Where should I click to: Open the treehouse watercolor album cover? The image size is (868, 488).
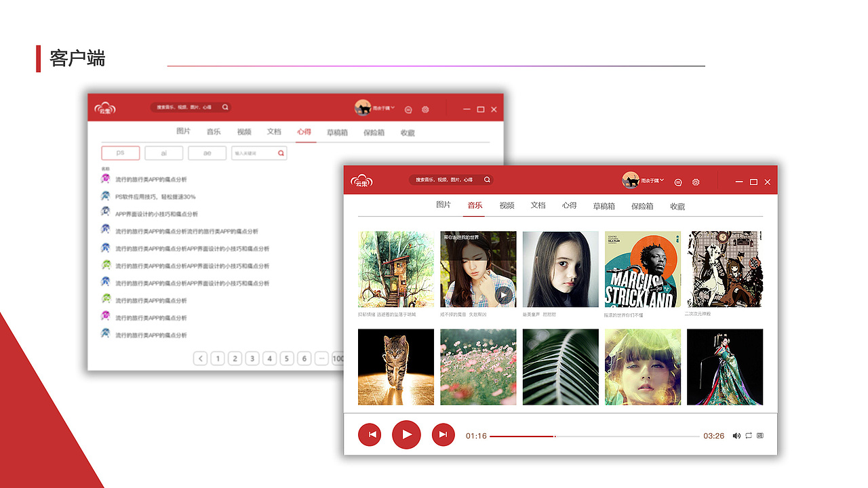396,269
